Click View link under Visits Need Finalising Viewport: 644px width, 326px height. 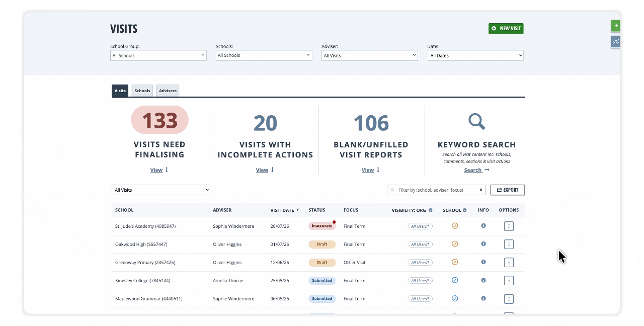click(156, 170)
